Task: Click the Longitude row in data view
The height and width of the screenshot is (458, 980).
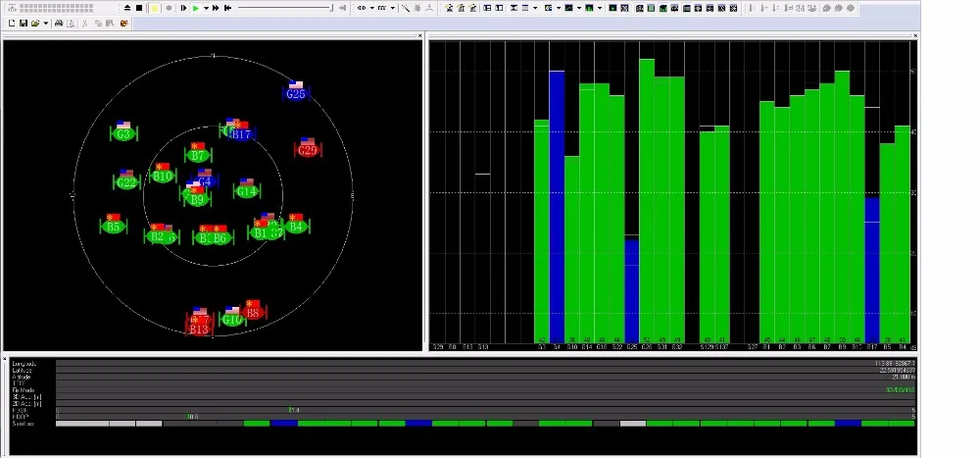Action: [x=464, y=364]
